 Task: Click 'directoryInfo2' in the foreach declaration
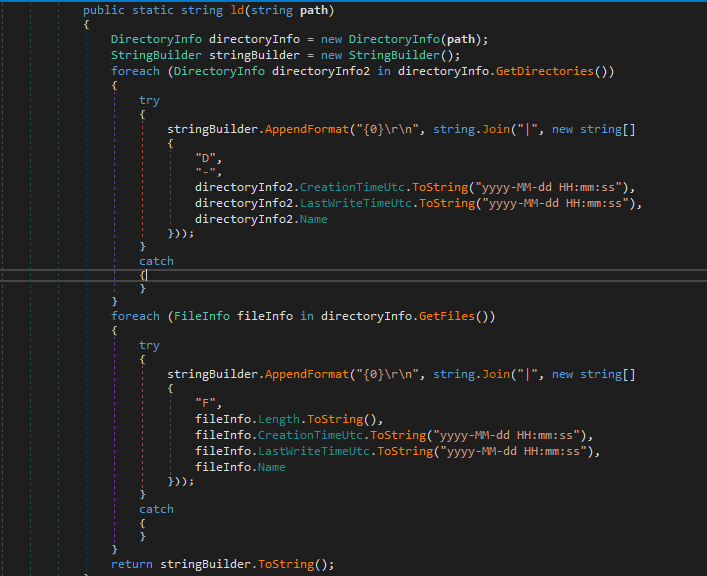[321, 71]
